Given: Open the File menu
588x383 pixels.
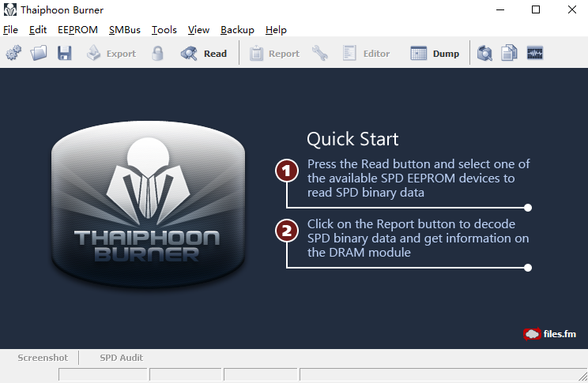Looking at the screenshot, I should pyautogui.click(x=10, y=29).
